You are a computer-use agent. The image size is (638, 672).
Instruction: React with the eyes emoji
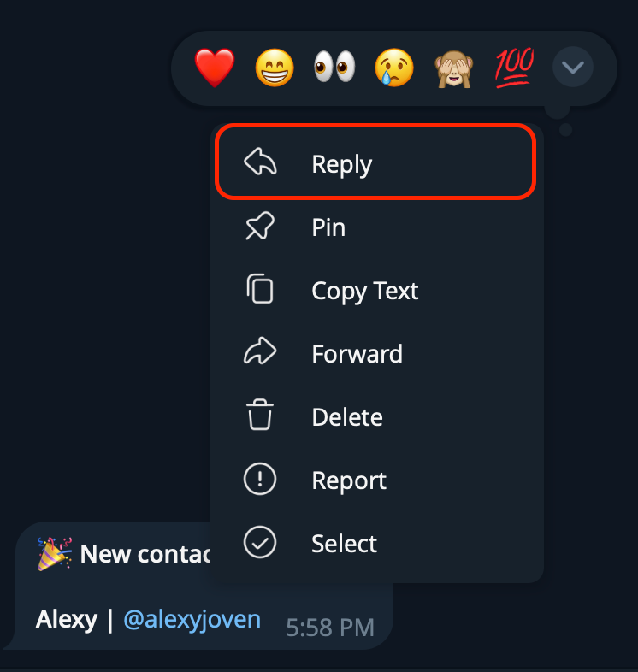[334, 67]
